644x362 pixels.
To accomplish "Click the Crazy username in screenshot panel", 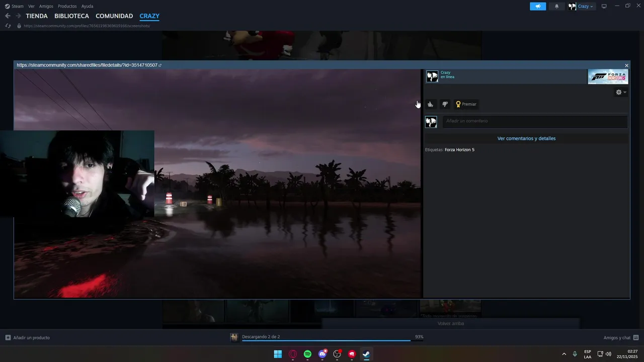I will point(445,72).
